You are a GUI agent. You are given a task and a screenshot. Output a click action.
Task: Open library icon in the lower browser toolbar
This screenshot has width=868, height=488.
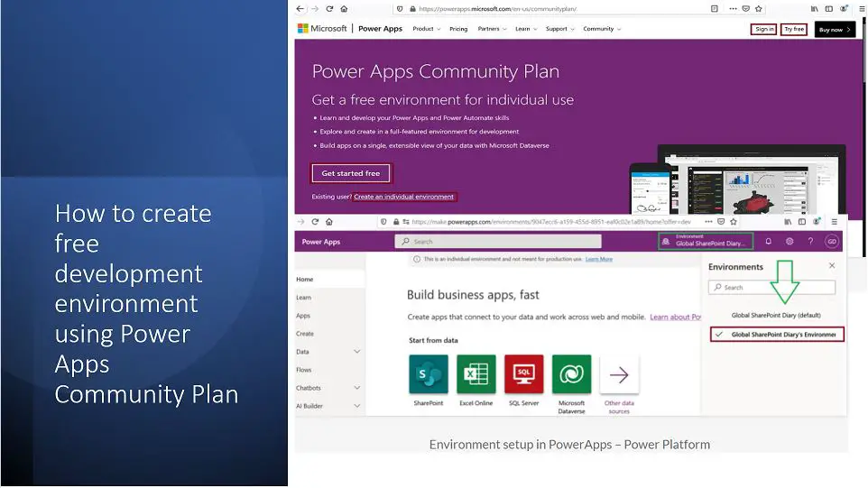coord(788,222)
